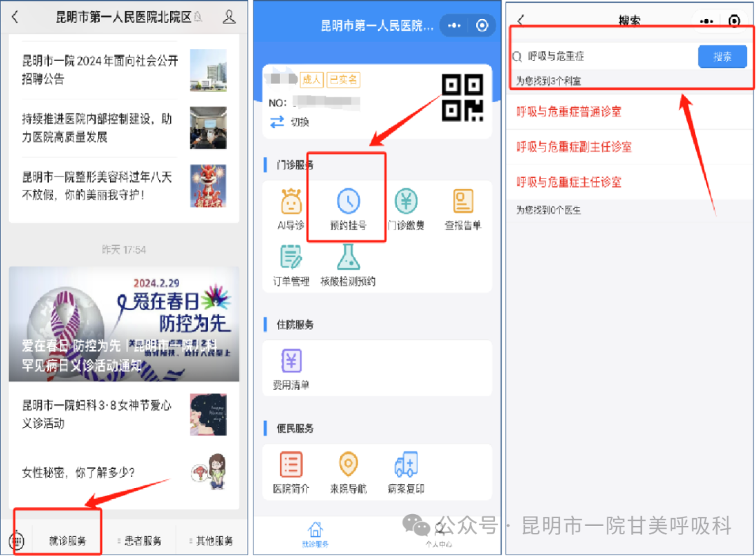
Task: Focus the search field containing 呼吸与危重症
Action: [603, 57]
